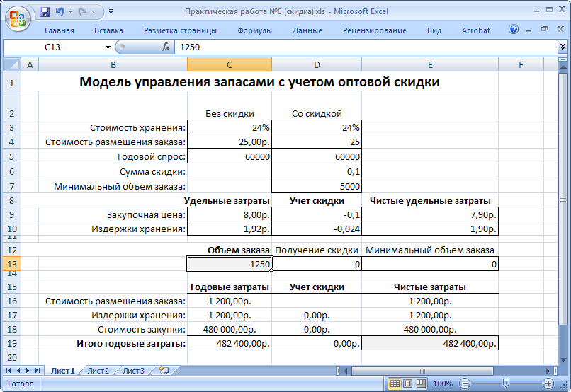The height and width of the screenshot is (392, 571).
Task: Click the Select All corner button
Action: [12, 64]
